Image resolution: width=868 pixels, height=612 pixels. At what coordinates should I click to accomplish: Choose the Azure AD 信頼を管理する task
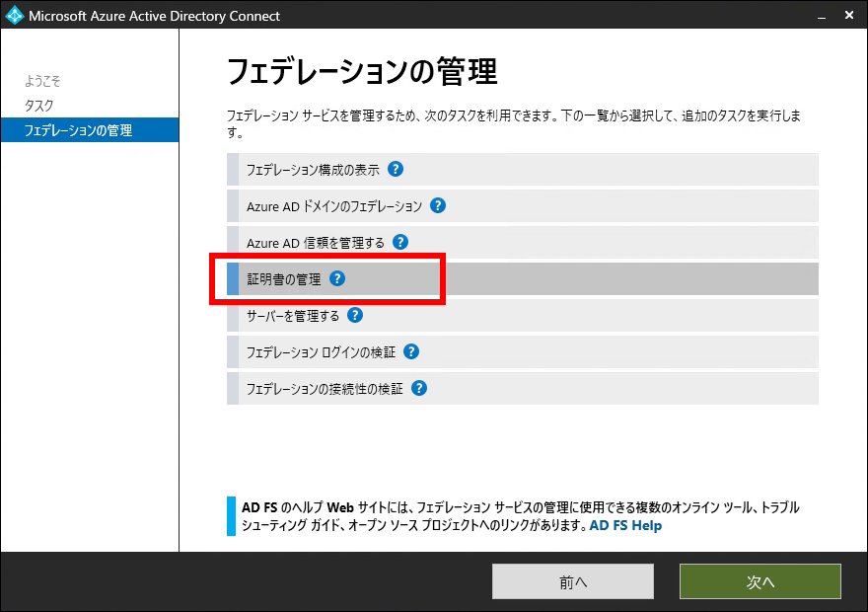coord(523,243)
